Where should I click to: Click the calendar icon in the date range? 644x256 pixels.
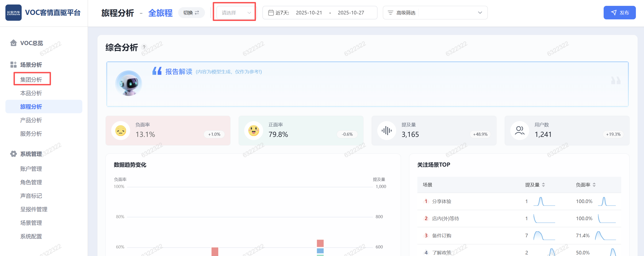(271, 13)
